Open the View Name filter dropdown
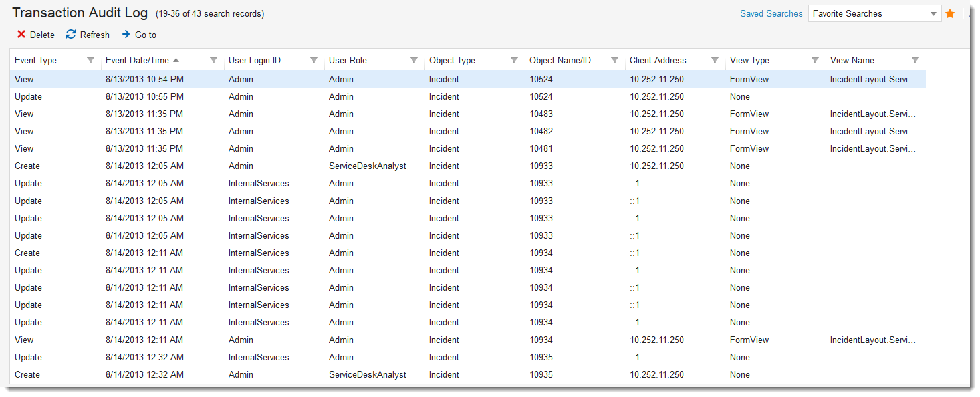The image size is (980, 397). 915,60
